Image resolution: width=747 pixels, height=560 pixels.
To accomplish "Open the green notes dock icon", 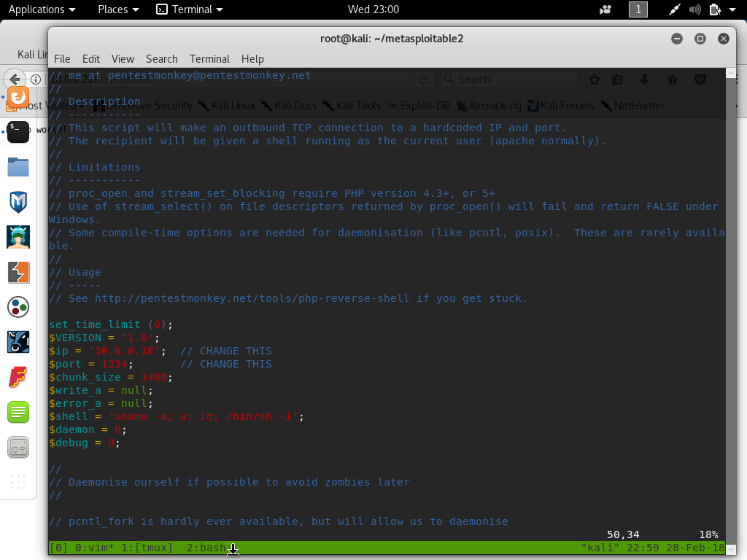I will [x=18, y=413].
